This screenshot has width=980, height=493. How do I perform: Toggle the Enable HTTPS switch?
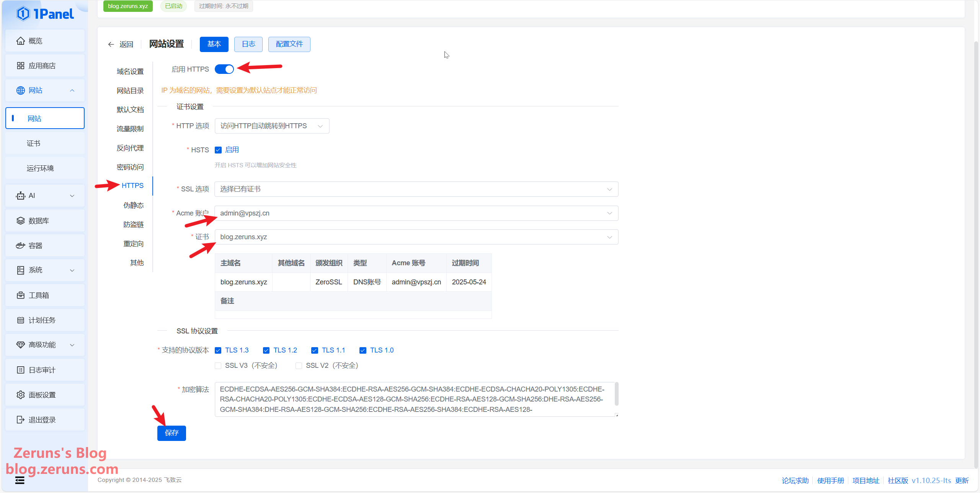tap(224, 69)
